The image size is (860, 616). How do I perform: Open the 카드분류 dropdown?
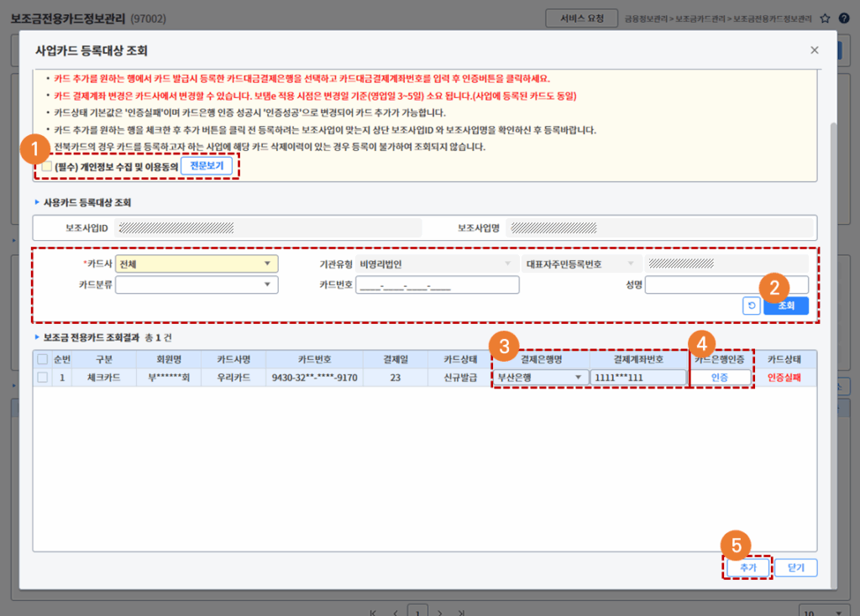click(197, 285)
